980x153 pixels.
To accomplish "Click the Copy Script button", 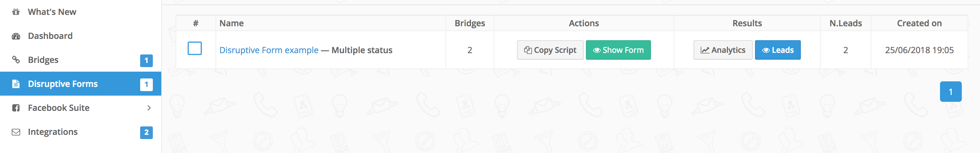I will pyautogui.click(x=550, y=50).
